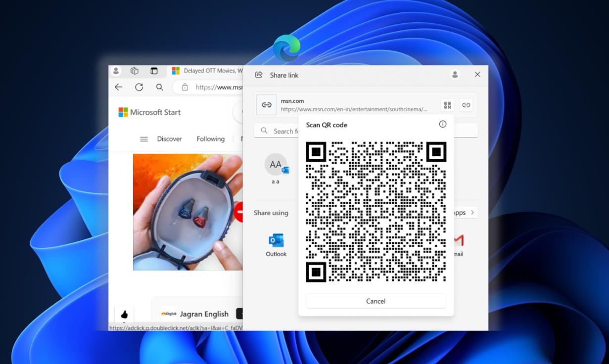Image resolution: width=609 pixels, height=364 pixels.
Task: Click the Jagran English publisher link
Action: coord(204,314)
